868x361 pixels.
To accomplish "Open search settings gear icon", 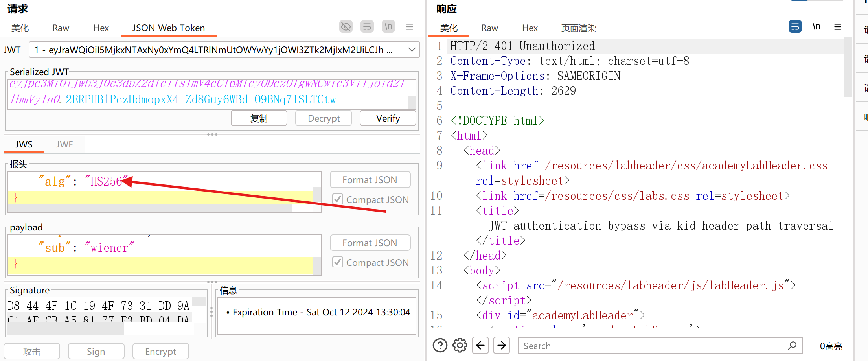I will pyautogui.click(x=460, y=346).
